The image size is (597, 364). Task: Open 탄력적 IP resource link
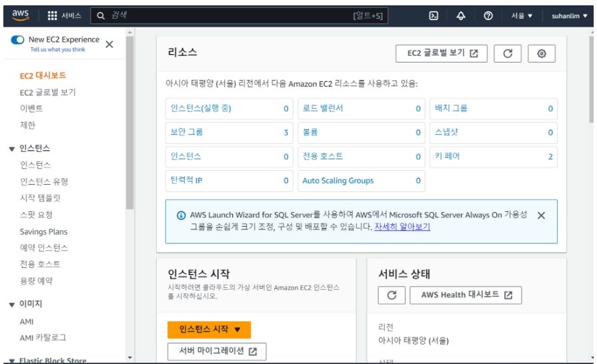coord(186,180)
